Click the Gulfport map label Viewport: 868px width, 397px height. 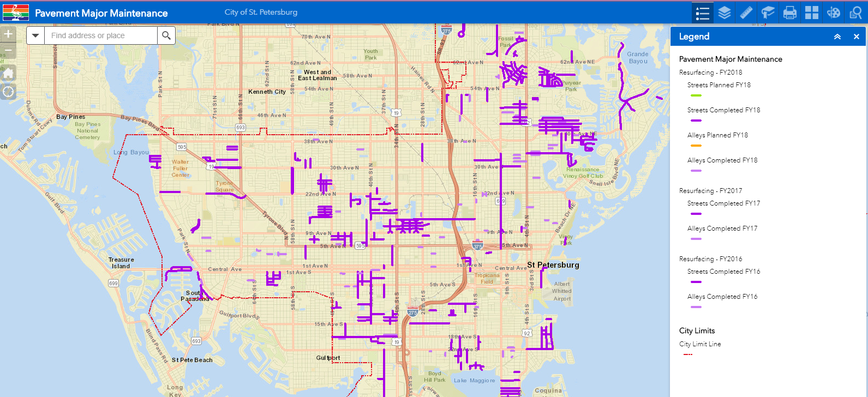tap(328, 358)
